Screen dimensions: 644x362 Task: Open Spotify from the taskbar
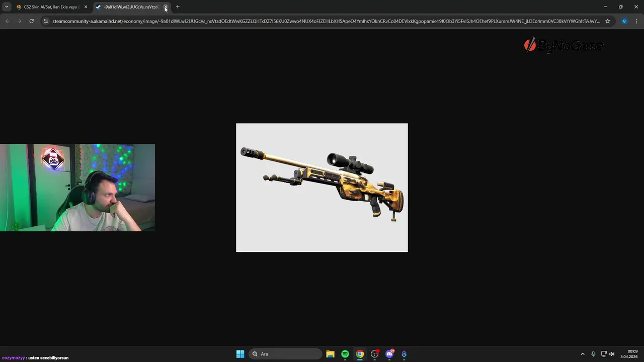click(345, 354)
